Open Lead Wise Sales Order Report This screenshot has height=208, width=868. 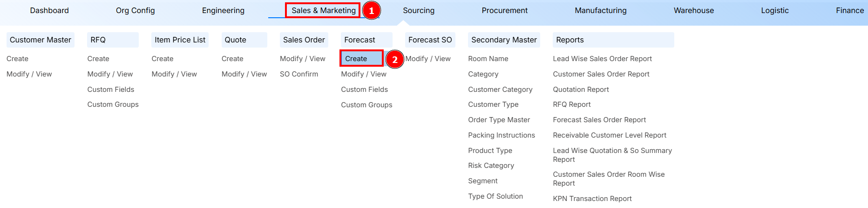602,59
